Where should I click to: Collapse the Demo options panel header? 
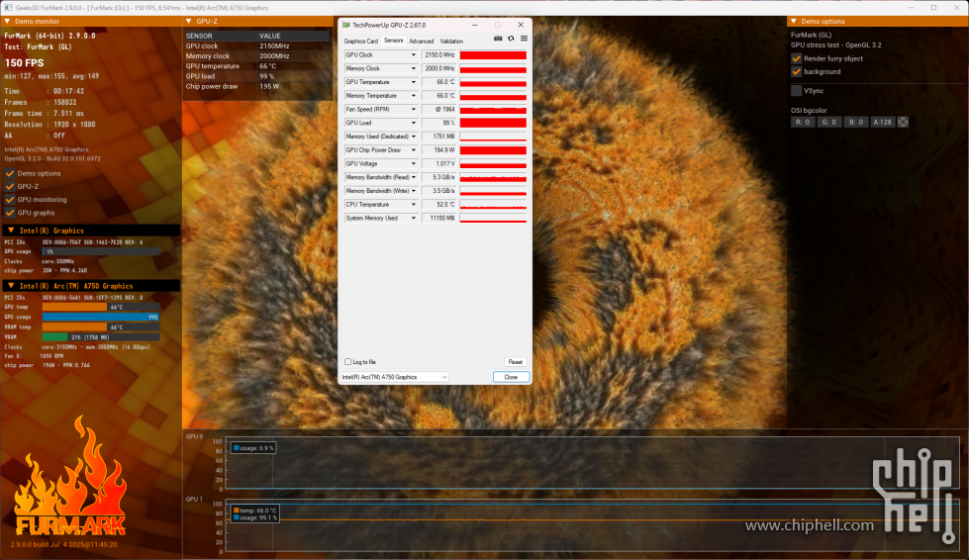coord(794,21)
